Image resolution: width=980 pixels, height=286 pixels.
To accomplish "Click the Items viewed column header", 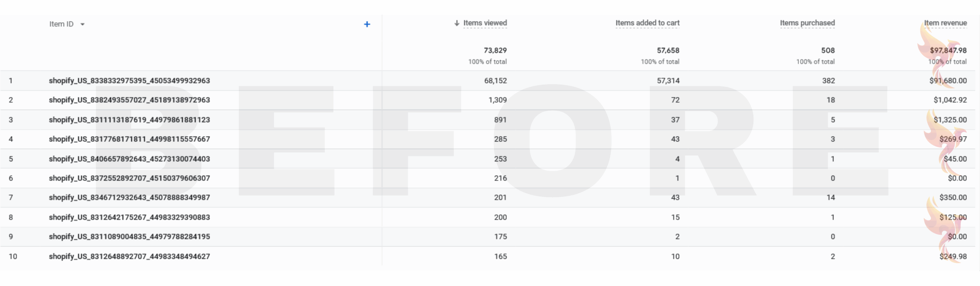I will [x=485, y=23].
